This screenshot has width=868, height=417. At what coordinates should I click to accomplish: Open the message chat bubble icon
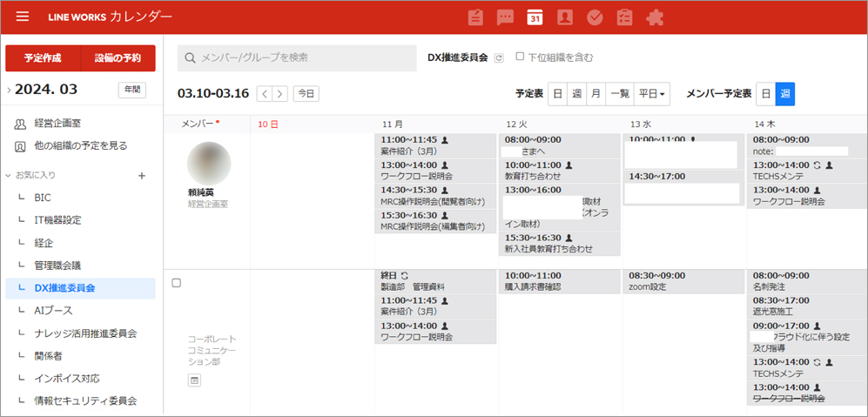(x=505, y=17)
